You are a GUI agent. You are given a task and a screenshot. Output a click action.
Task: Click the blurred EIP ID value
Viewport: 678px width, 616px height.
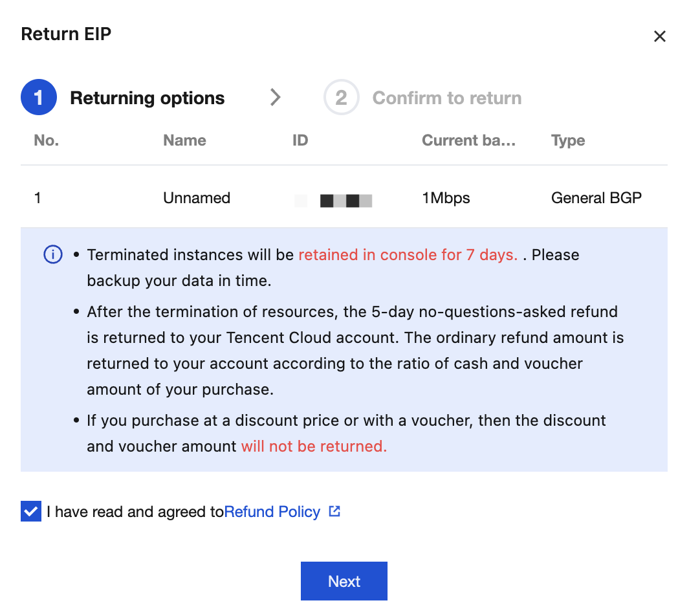(333, 201)
